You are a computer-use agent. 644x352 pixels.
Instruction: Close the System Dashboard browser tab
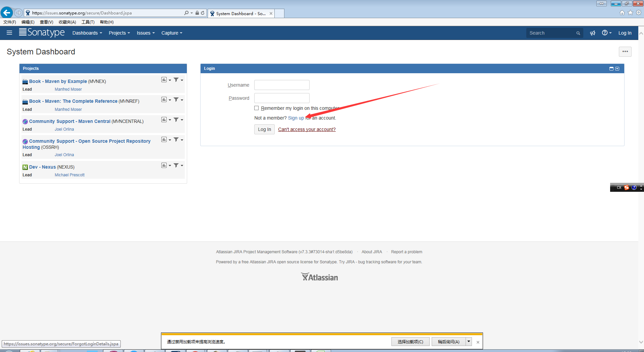(x=271, y=13)
